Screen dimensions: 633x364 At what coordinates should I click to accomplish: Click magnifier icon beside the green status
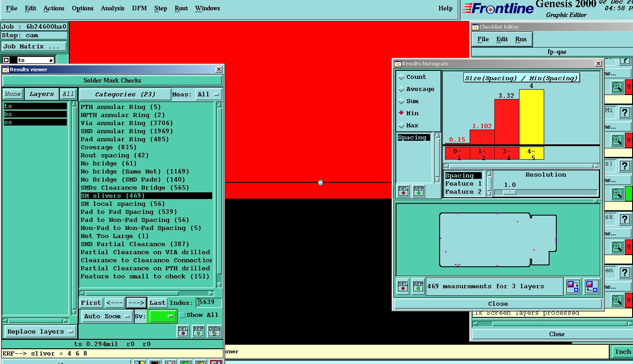pos(617,194)
